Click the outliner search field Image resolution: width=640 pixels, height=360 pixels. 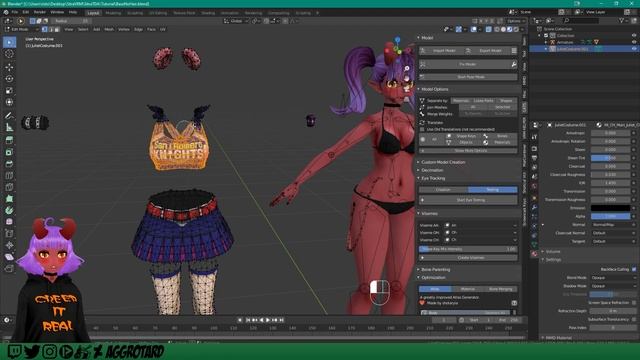click(x=581, y=20)
